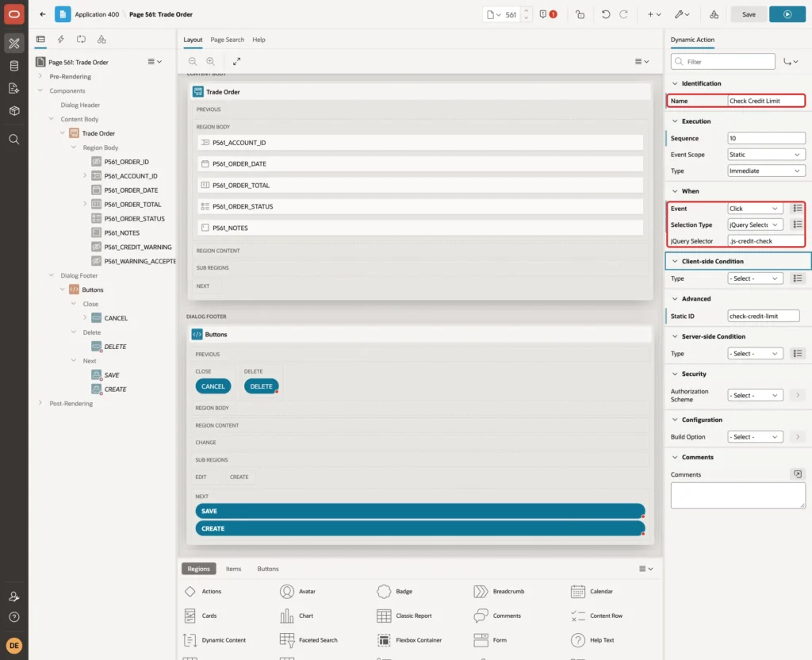This screenshot has height=660, width=812.
Task: Expand the layout to full view
Action: tap(236, 61)
